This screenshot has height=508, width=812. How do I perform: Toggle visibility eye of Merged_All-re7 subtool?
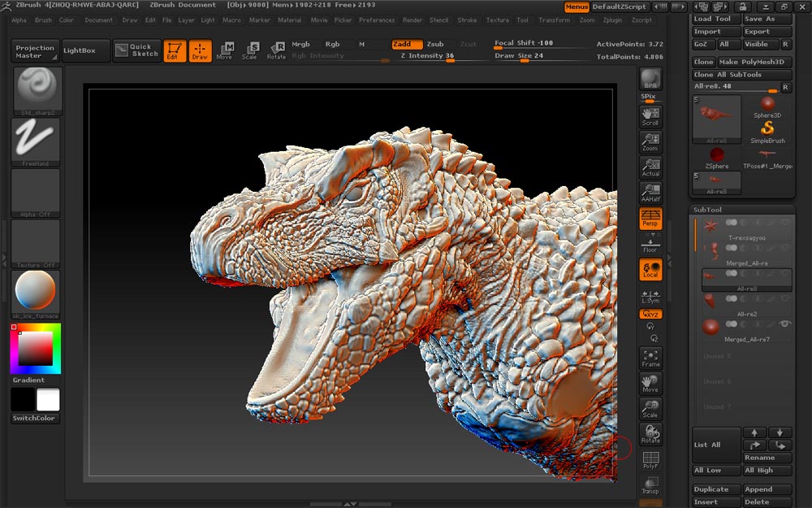(x=785, y=324)
